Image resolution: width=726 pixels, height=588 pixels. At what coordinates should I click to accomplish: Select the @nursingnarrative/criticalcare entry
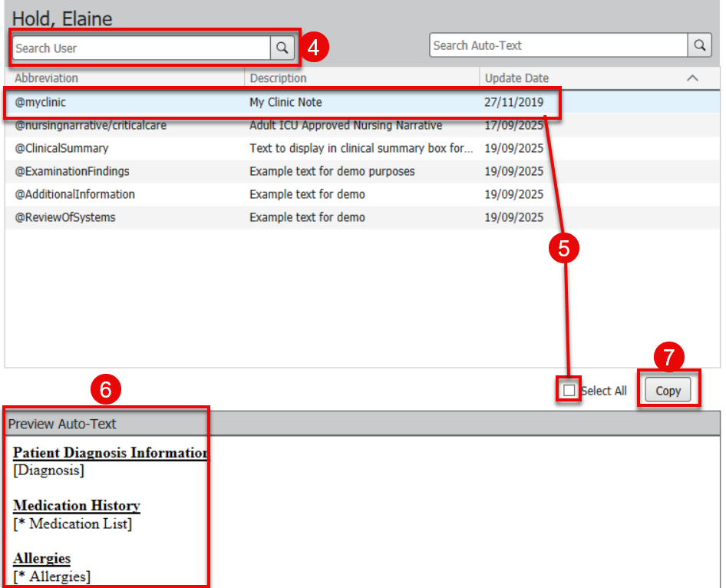click(91, 125)
